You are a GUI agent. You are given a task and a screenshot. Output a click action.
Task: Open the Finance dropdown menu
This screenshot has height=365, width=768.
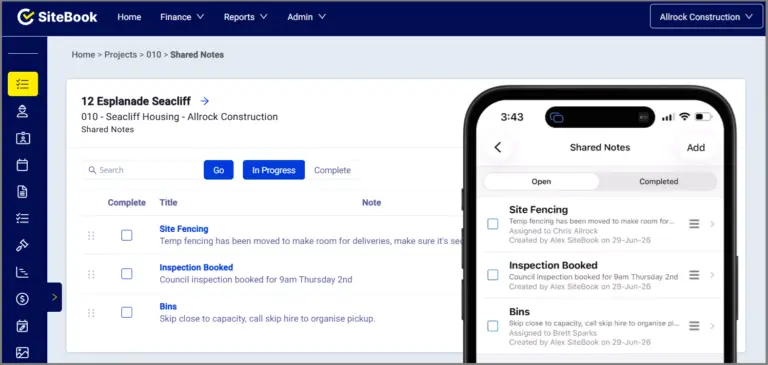pyautogui.click(x=182, y=17)
